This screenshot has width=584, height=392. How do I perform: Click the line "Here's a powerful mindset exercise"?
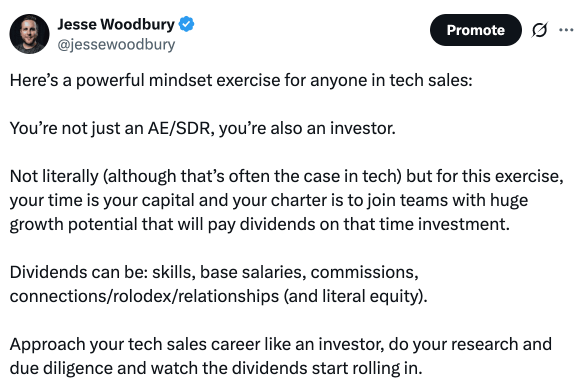[x=241, y=80]
